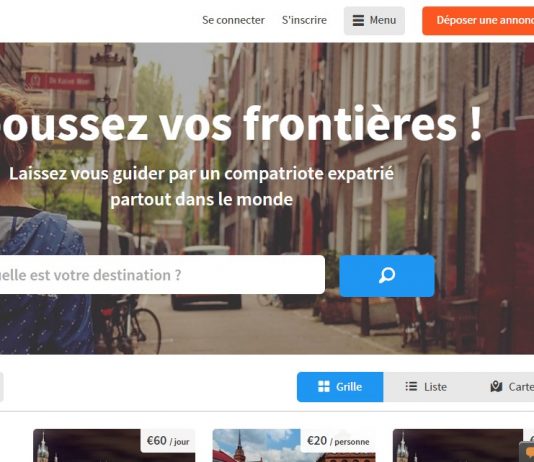Click the magnifying glass search icon
The image size is (534, 462).
[387, 275]
